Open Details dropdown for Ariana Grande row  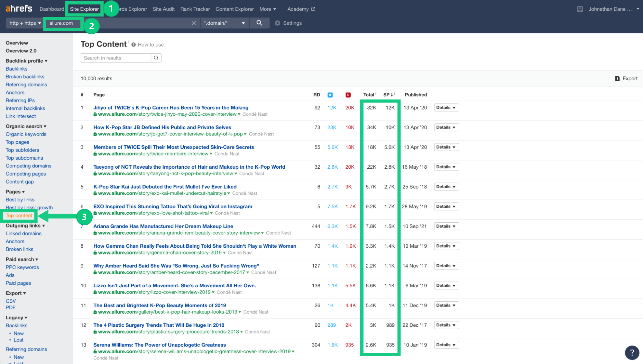[446, 226]
